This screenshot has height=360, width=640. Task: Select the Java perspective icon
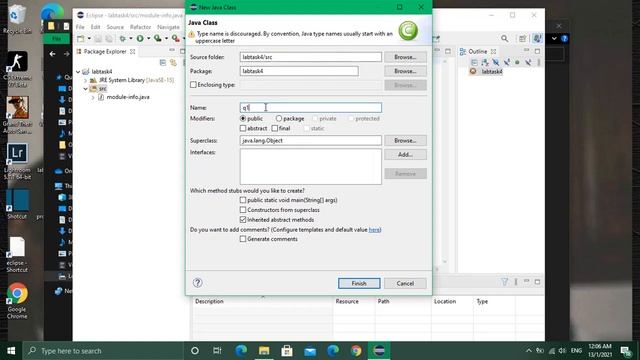[537, 38]
